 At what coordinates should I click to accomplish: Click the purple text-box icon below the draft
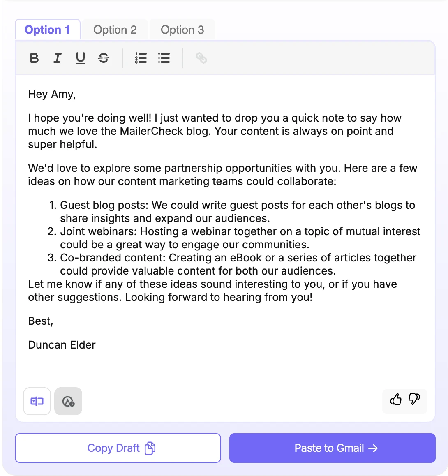coord(37,401)
